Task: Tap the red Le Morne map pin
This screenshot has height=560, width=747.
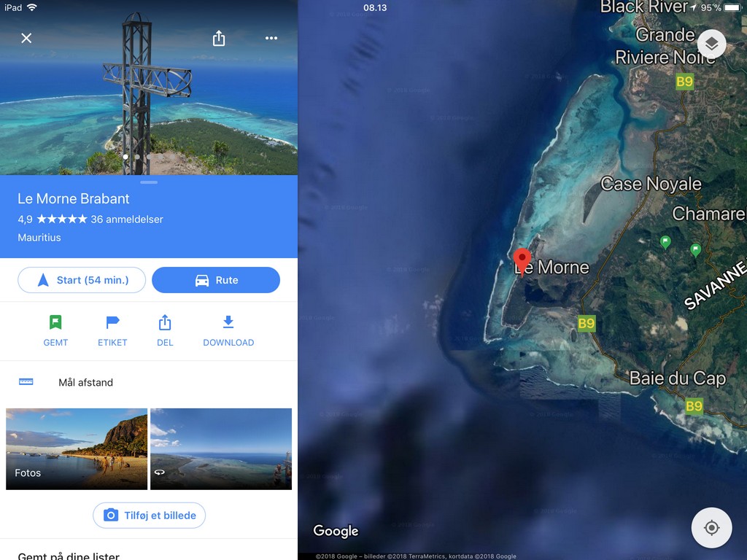Action: 522,261
